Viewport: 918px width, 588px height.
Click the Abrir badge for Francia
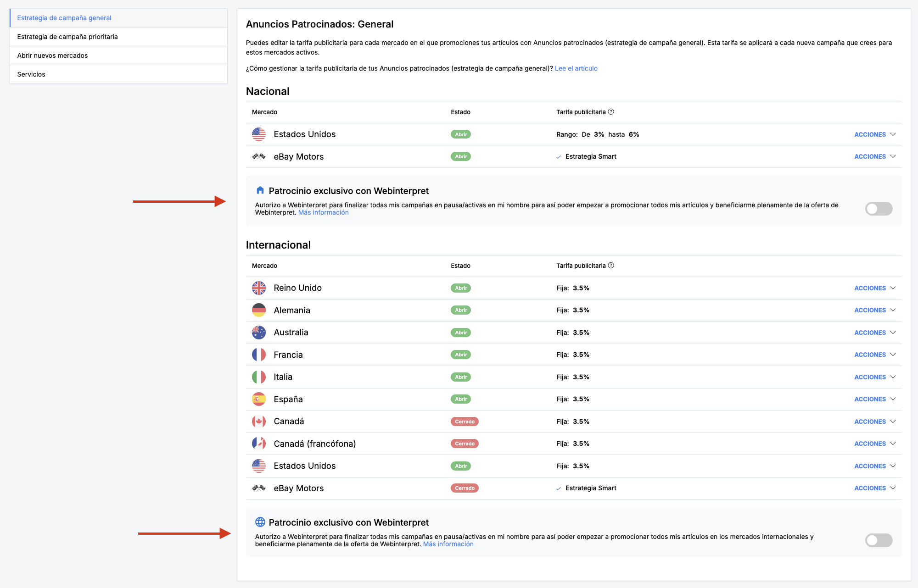(x=461, y=355)
